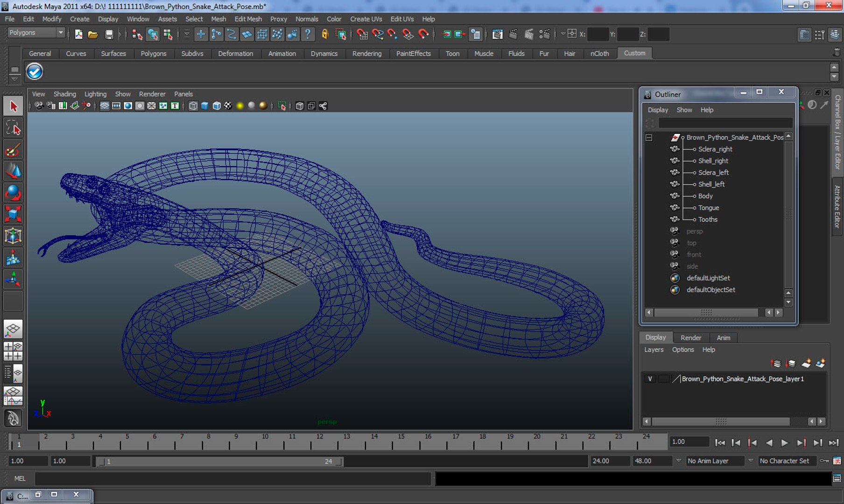Toggle the Attribute Editor sidebar tab
Screen dimensions: 844x504
tap(837, 207)
